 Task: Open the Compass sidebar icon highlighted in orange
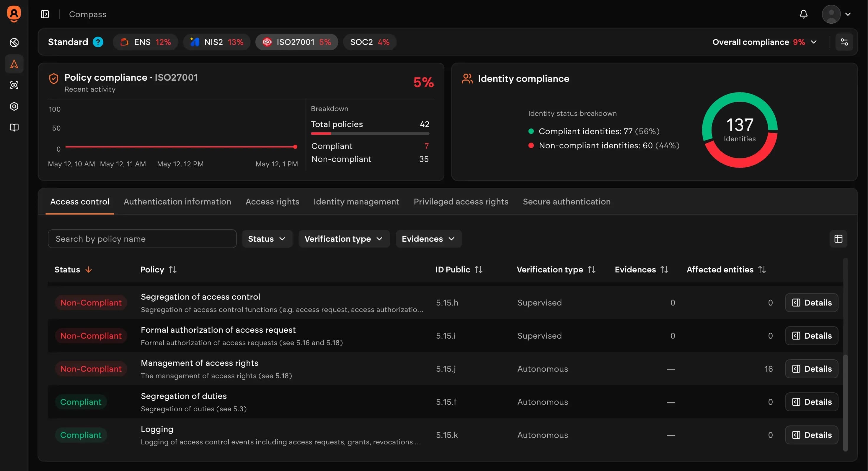14,64
